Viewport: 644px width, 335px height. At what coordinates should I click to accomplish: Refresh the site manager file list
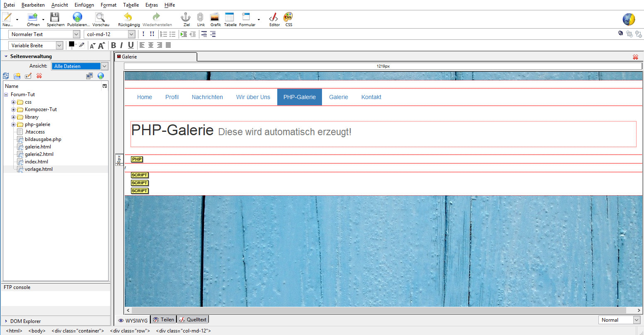6,76
